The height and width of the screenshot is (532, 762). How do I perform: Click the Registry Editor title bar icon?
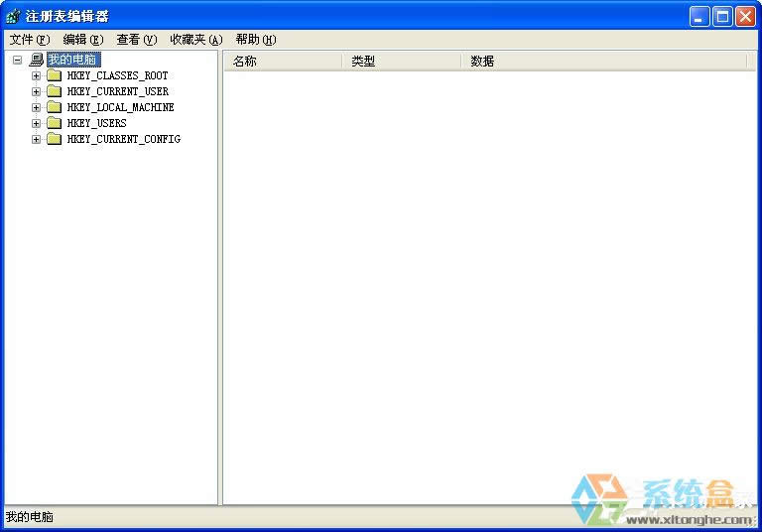click(x=13, y=16)
